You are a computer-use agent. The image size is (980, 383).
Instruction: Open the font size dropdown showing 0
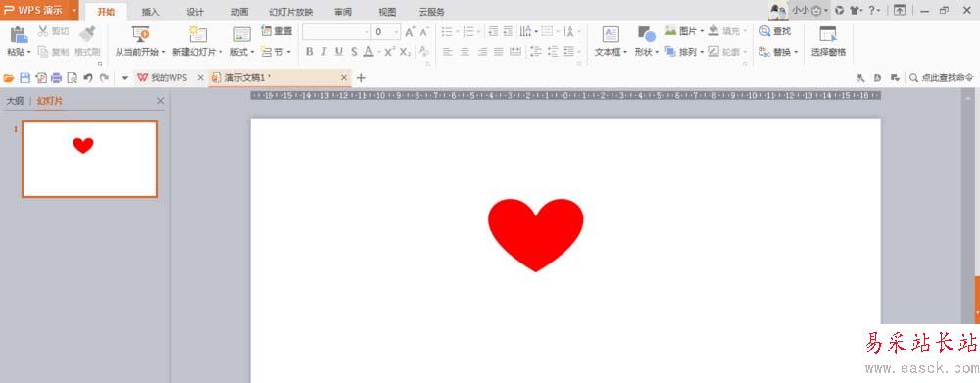point(396,32)
